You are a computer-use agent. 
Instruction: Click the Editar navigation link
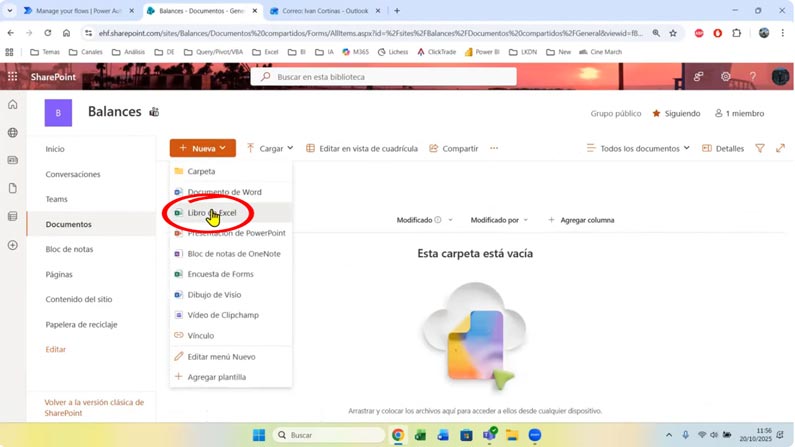[x=56, y=349]
